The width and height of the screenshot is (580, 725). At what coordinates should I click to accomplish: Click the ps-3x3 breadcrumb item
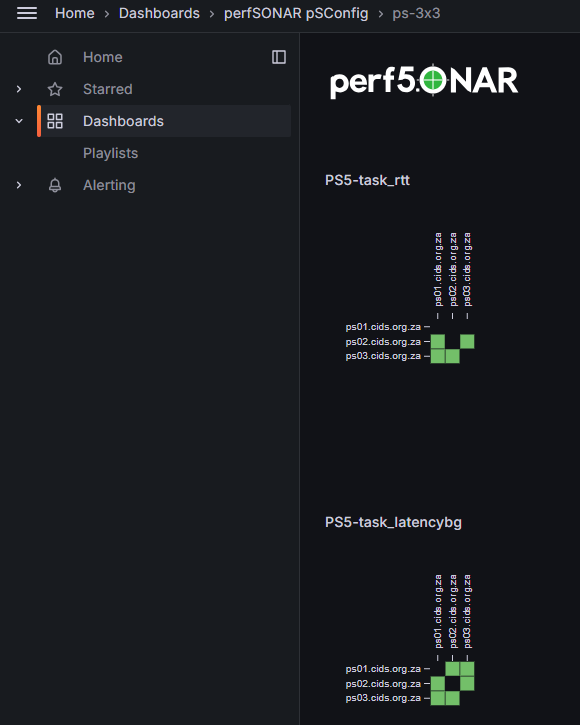point(416,13)
